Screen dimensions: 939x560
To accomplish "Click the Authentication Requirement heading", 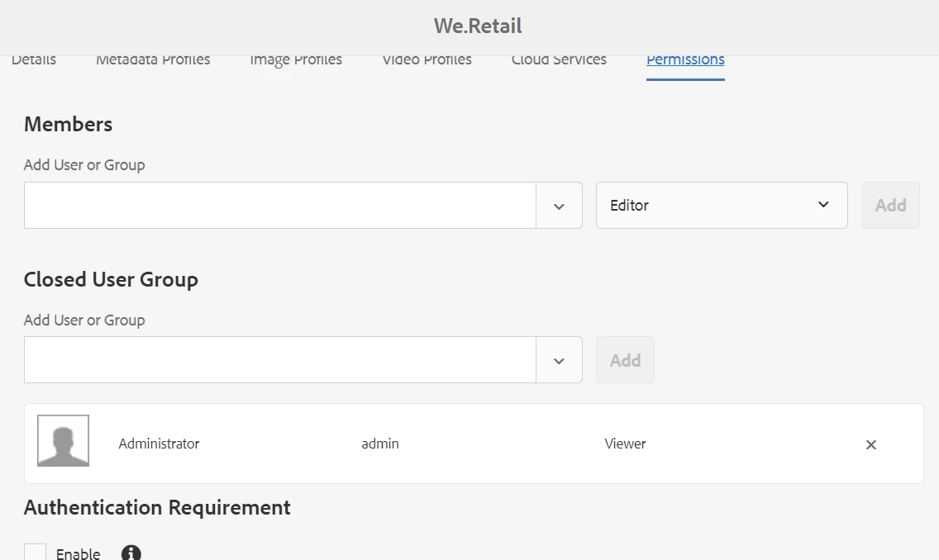I will [x=157, y=507].
